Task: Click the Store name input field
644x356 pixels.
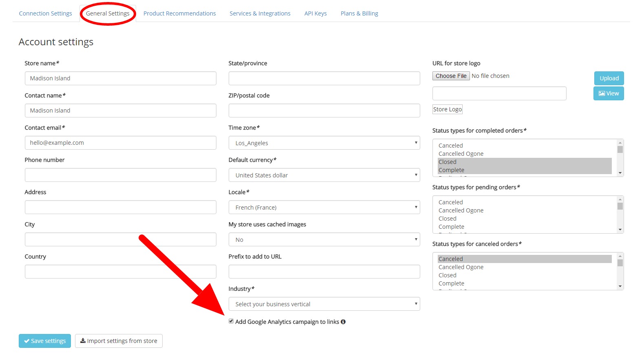Action: pos(120,78)
